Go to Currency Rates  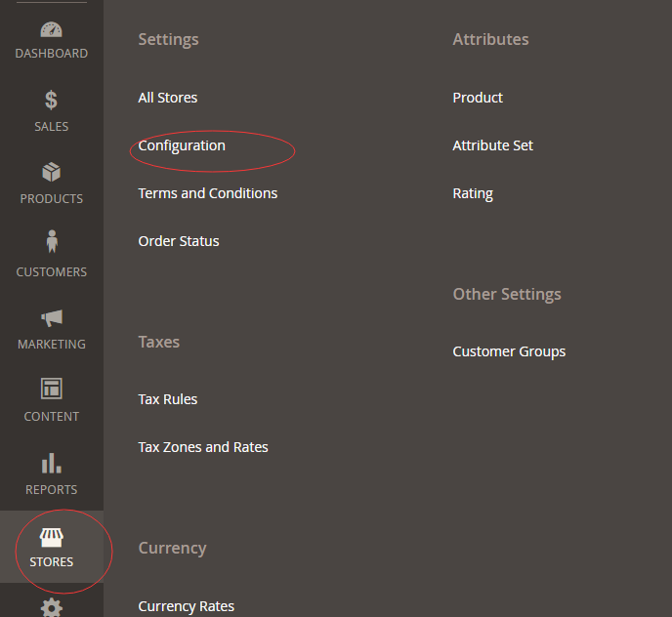coord(186,606)
